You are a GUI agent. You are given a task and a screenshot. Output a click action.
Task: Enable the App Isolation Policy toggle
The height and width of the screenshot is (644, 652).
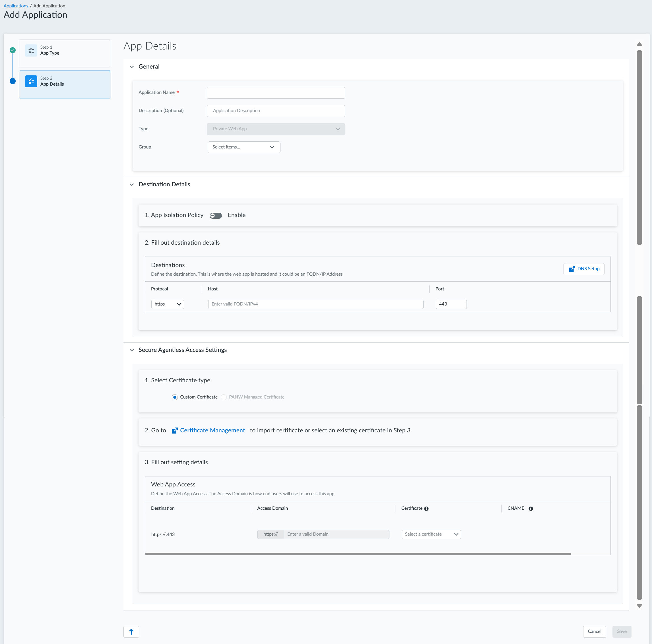pos(216,216)
